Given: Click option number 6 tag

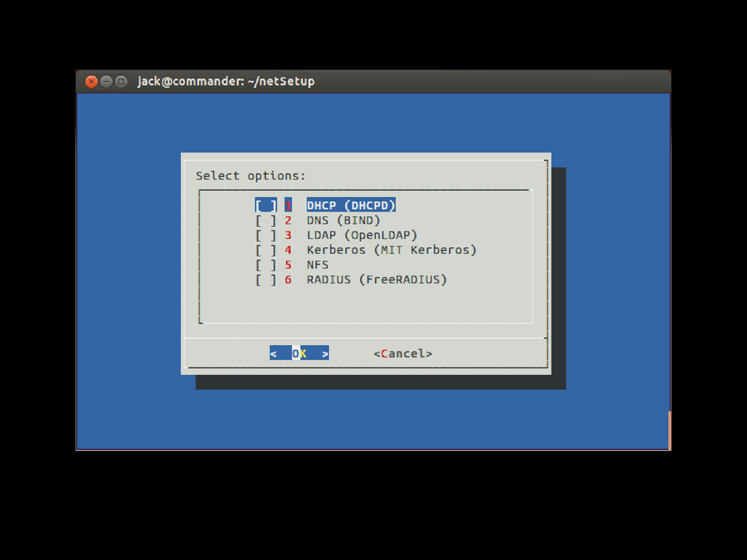Looking at the screenshot, I should click(288, 279).
